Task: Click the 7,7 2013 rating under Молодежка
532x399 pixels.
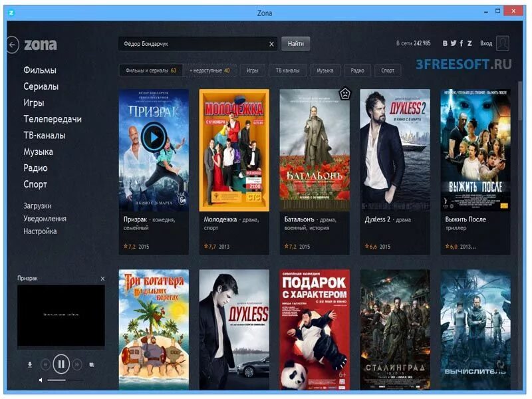Action: pos(217,247)
